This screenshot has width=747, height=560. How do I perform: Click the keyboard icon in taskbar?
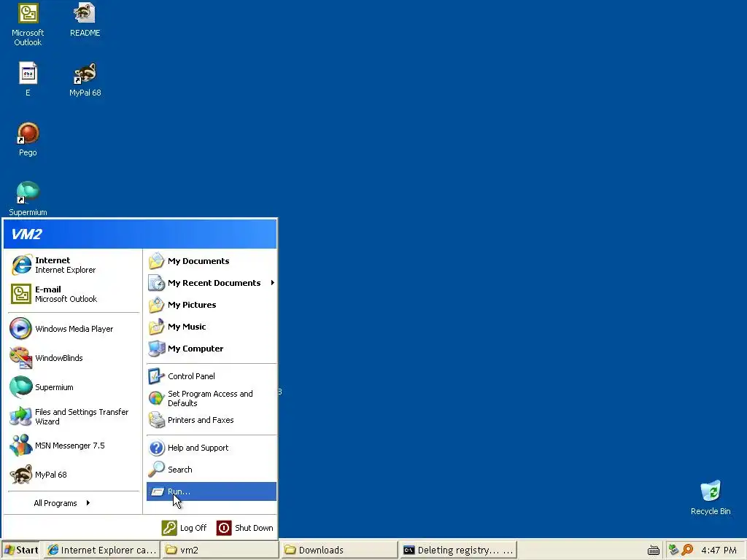coord(654,551)
